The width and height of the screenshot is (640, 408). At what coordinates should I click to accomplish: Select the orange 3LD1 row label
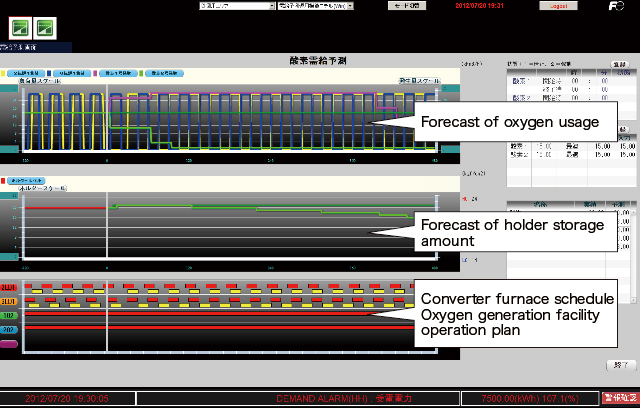pyautogui.click(x=9, y=302)
